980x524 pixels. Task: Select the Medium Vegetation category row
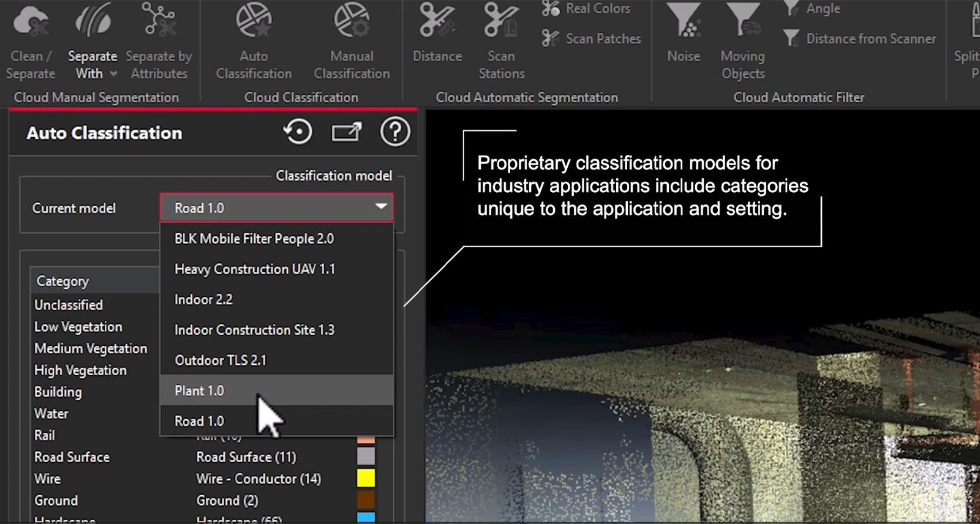(91, 348)
